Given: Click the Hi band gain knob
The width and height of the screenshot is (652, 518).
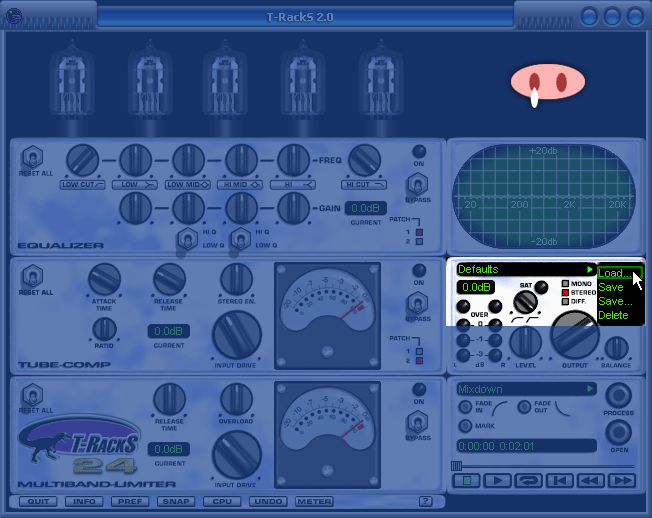Looking at the screenshot, I should (293, 208).
